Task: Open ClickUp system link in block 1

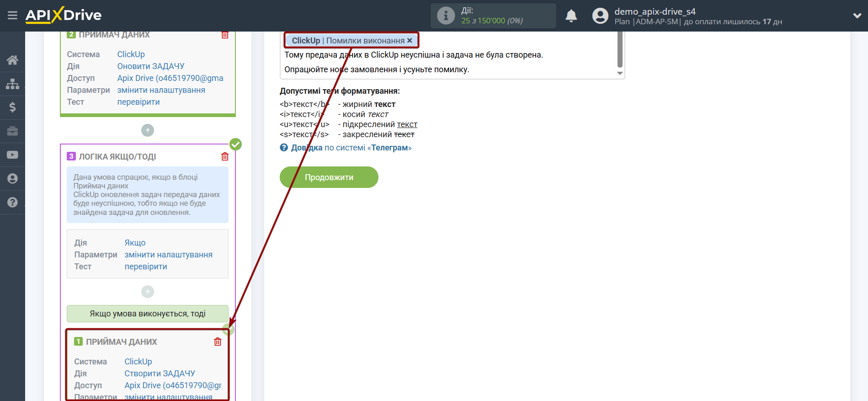Action: pos(138,362)
